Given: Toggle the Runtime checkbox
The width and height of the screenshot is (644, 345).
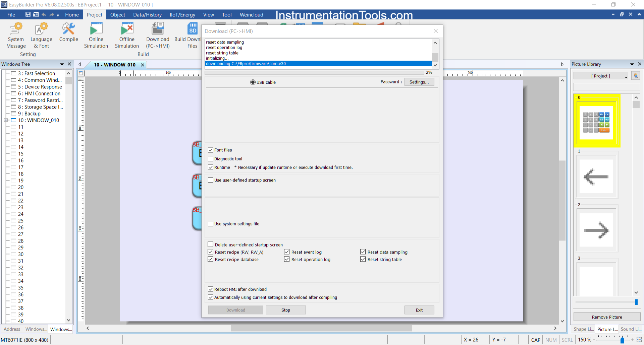Looking at the screenshot, I should [211, 167].
